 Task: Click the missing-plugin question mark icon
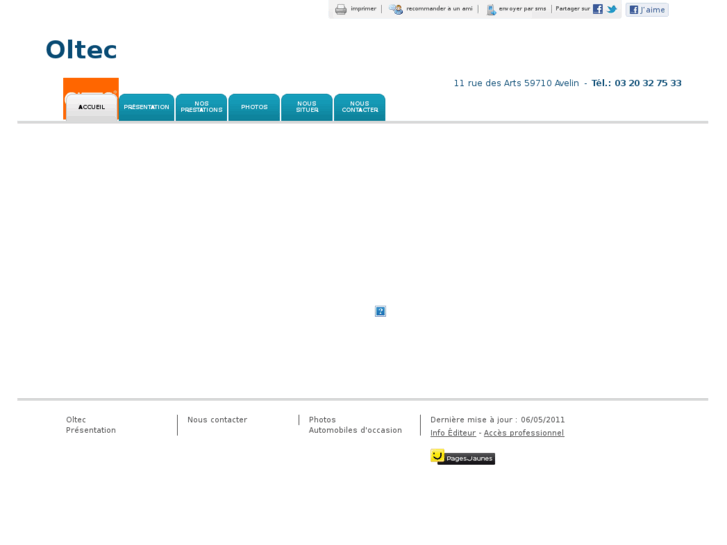380,311
